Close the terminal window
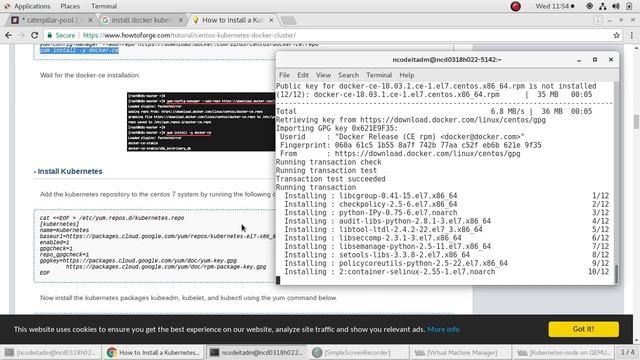The width and height of the screenshot is (640, 360). tap(611, 60)
